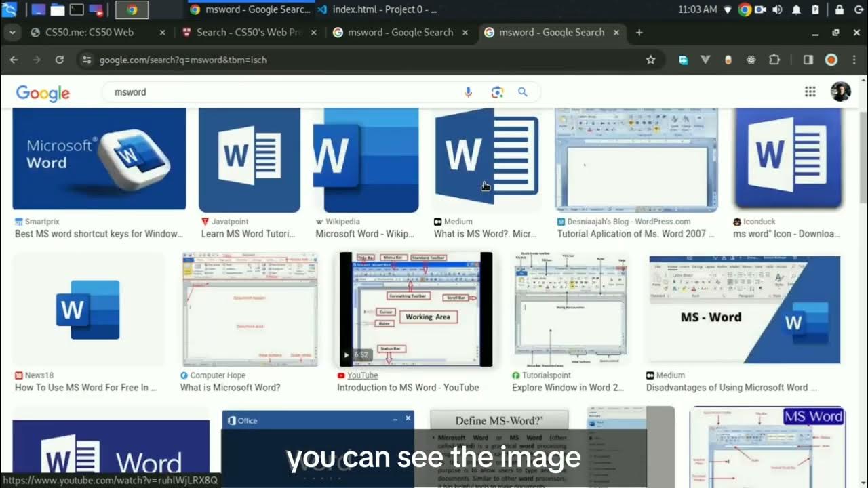Viewport: 868px width, 488px height.
Task: Switch to the index.html VS Code window
Action: click(x=377, y=9)
